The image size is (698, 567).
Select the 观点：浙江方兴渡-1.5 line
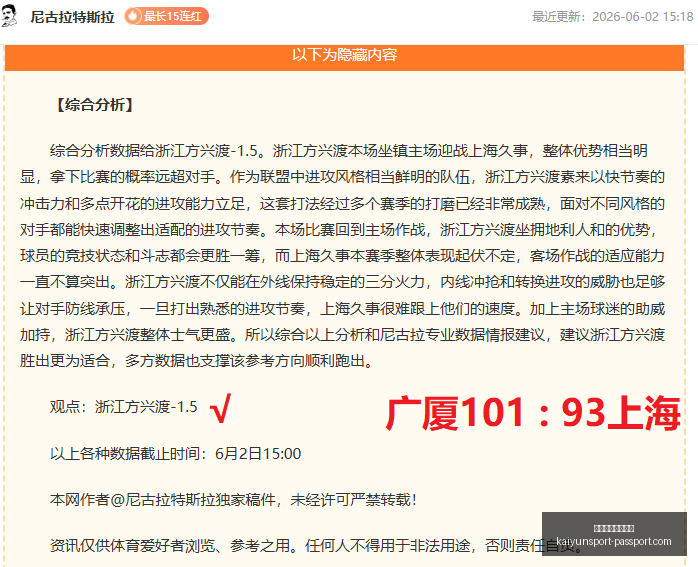coord(123,407)
